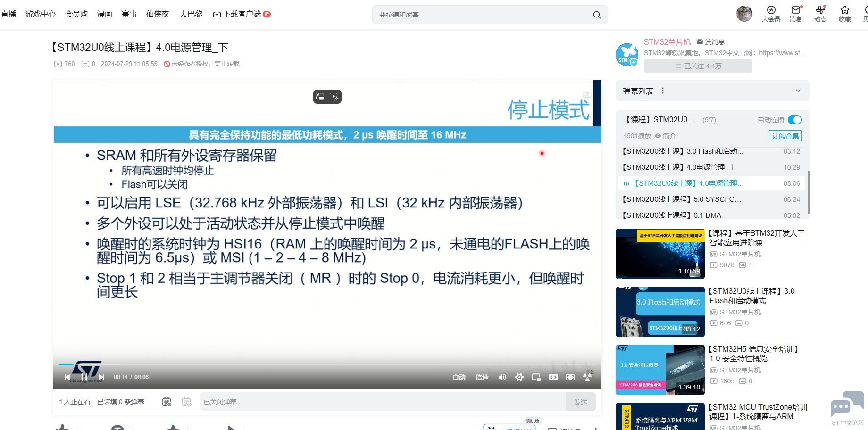Click the player screenshot icon at top
This screenshot has height=430, width=868.
334,97
